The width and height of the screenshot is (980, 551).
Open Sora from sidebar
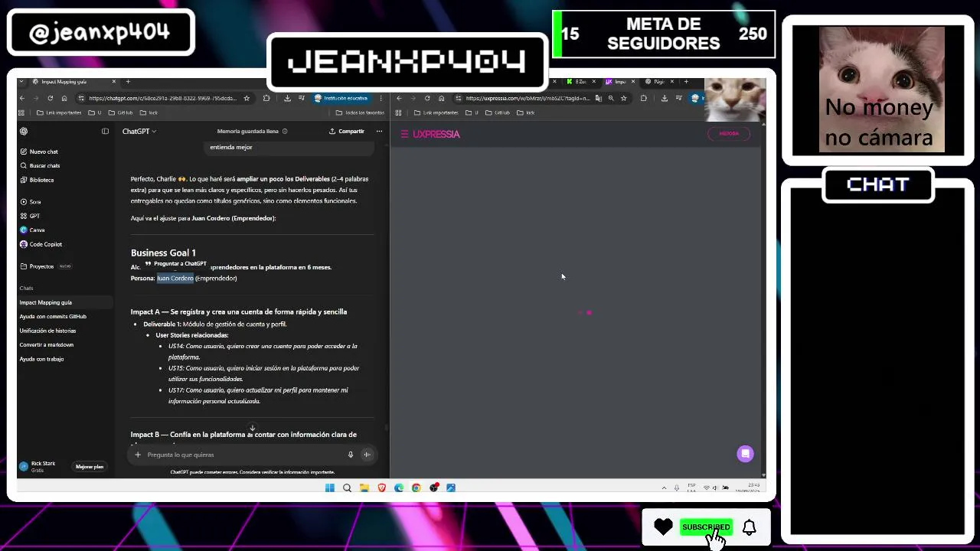(x=30, y=202)
